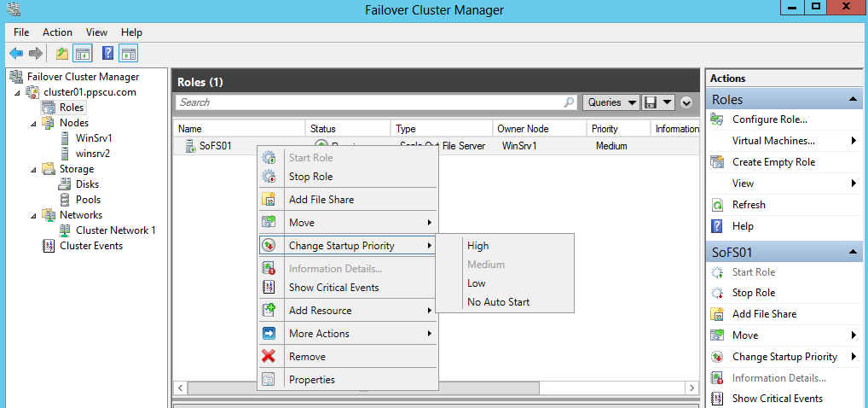This screenshot has width=868, height=408.
Task: Click the Cluster Events icon in tree
Action: coord(49,246)
